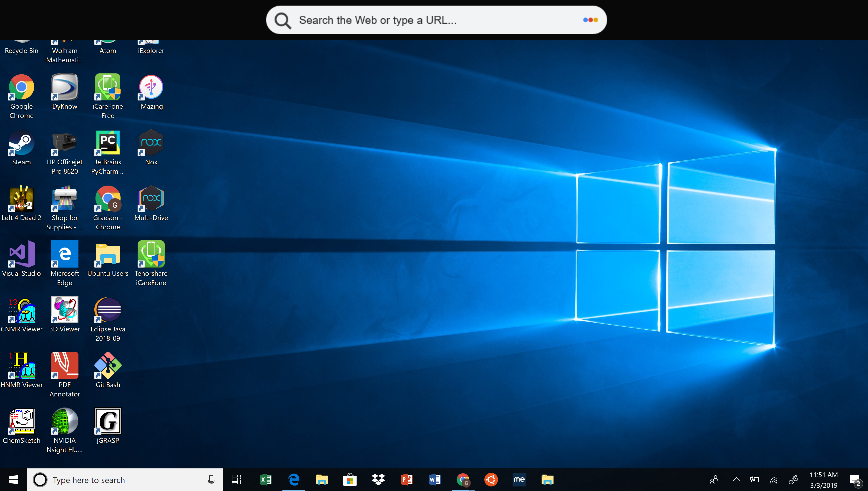868x491 pixels.
Task: Open battery status in system tray
Action: tap(755, 480)
